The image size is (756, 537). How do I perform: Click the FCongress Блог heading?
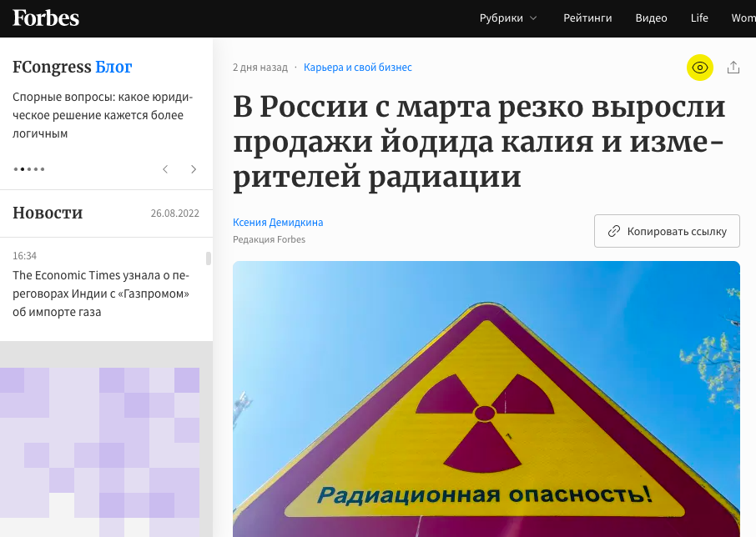pyautogui.click(x=73, y=67)
